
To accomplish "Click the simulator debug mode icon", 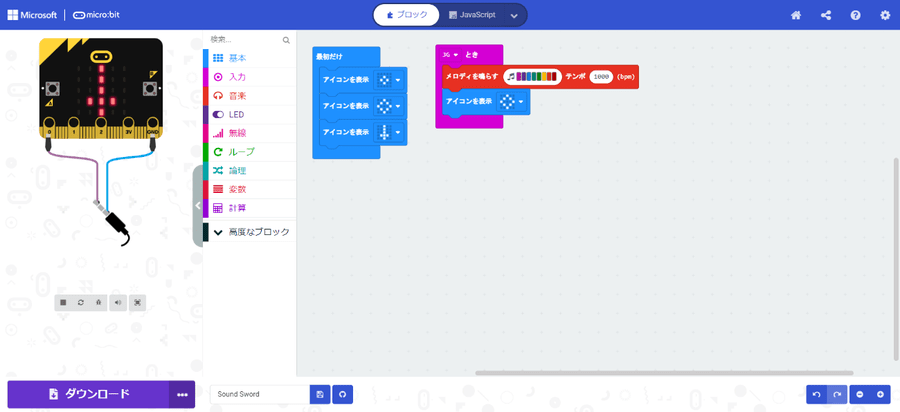I will click(x=99, y=302).
